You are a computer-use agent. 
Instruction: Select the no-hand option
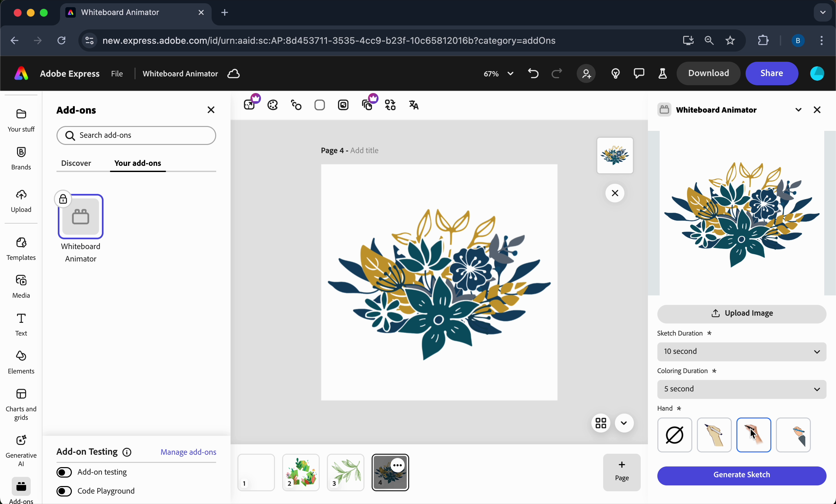(674, 435)
